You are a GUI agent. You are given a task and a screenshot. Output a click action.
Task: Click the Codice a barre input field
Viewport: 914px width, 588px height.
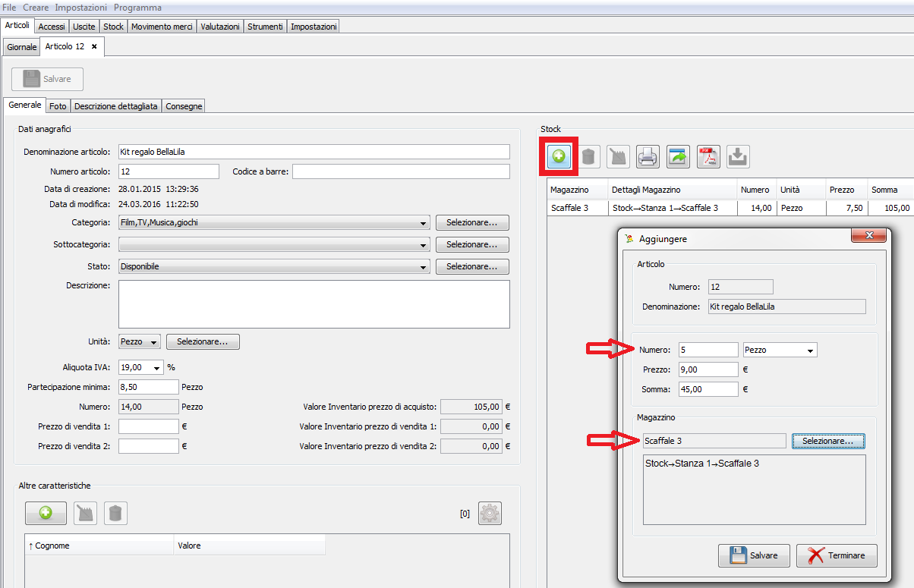point(401,171)
